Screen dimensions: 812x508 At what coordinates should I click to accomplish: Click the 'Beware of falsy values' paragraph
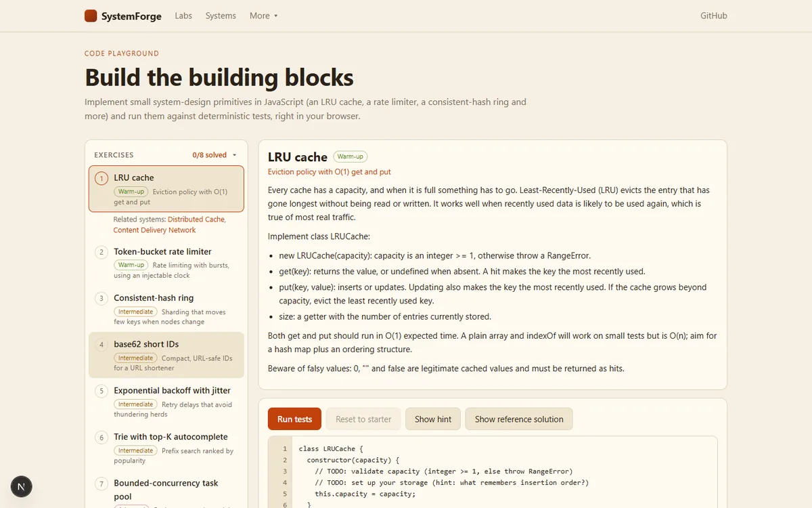[x=446, y=368]
